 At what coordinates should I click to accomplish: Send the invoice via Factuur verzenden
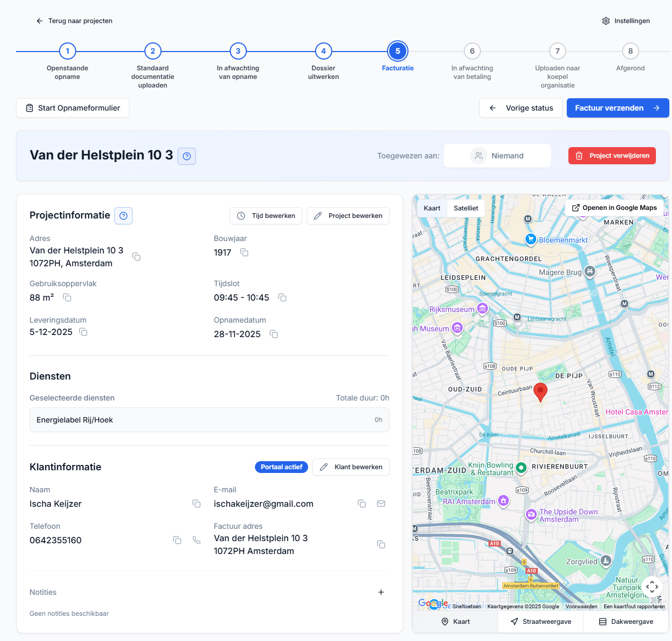point(617,107)
